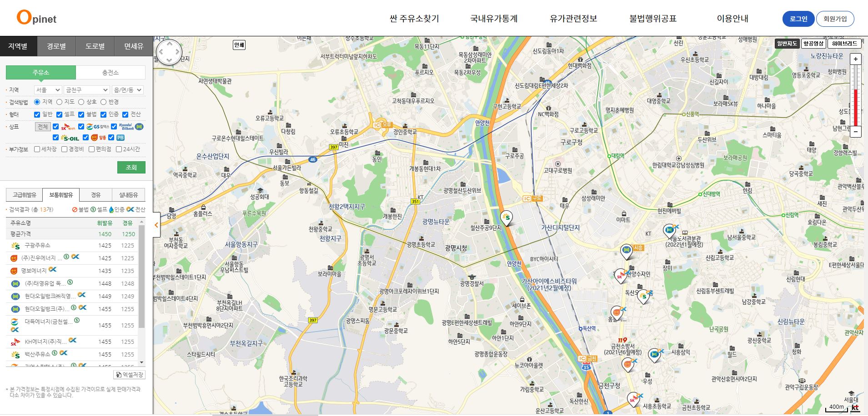Open the 읍/면/동 dropdown
Image resolution: width=868 pixels, height=416 pixels.
(x=128, y=90)
